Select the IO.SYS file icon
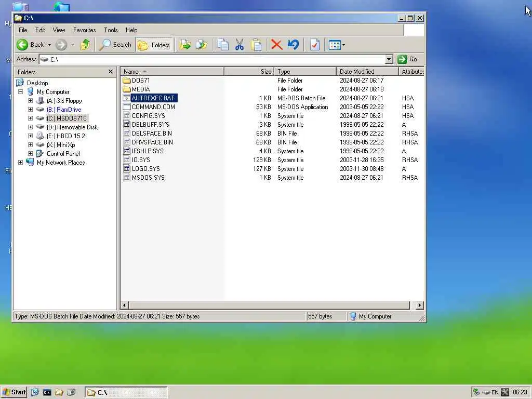The image size is (532, 399). point(127,160)
